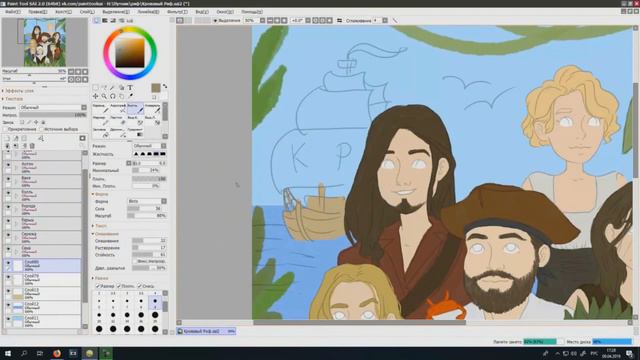Open the Windows Start menu
Viewport: 640px width, 360px height.
click(x=7, y=353)
